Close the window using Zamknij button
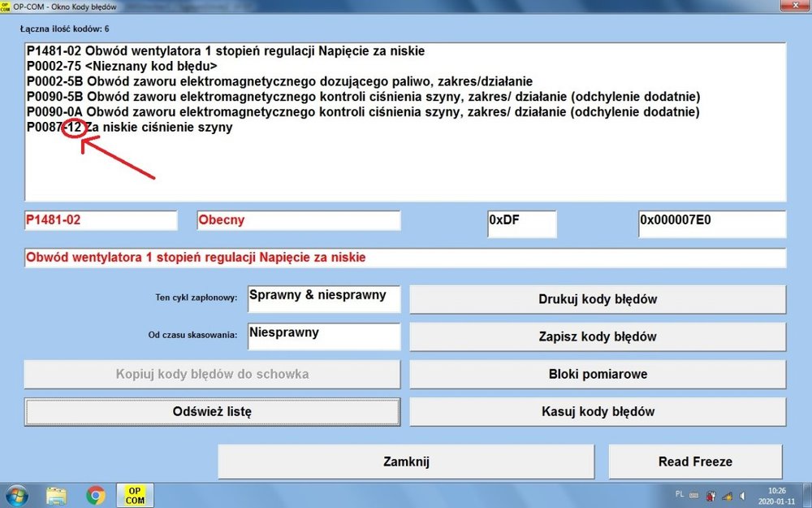This screenshot has height=508, width=812. tap(406, 462)
